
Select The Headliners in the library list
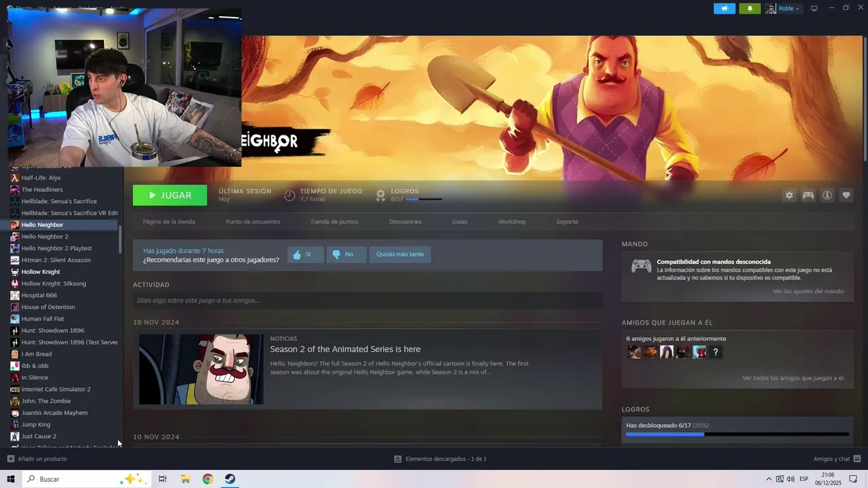click(42, 190)
